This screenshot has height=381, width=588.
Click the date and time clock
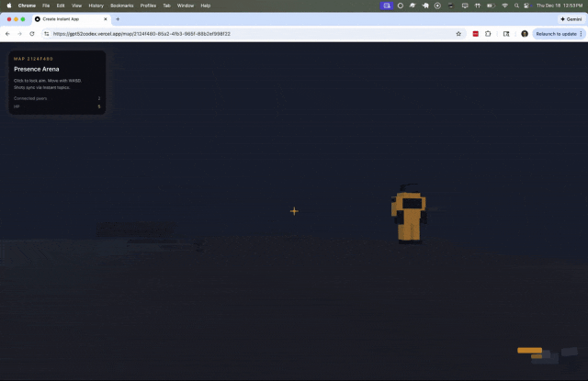[560, 6]
